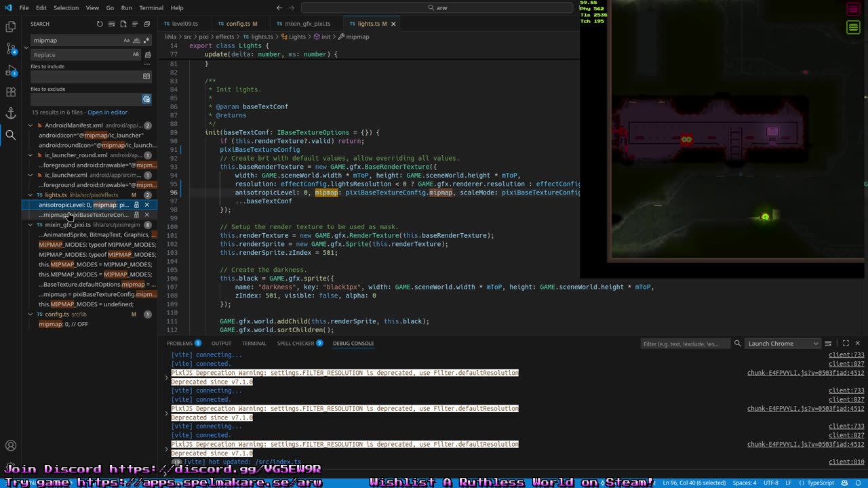Toggle the replace field chevron
This screenshot has width=868, height=488.
point(26,47)
